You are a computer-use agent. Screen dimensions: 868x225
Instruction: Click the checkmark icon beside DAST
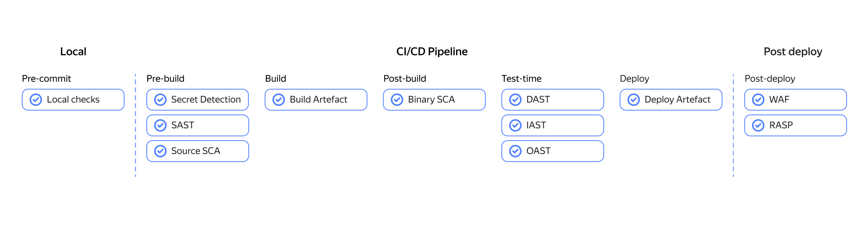(515, 100)
